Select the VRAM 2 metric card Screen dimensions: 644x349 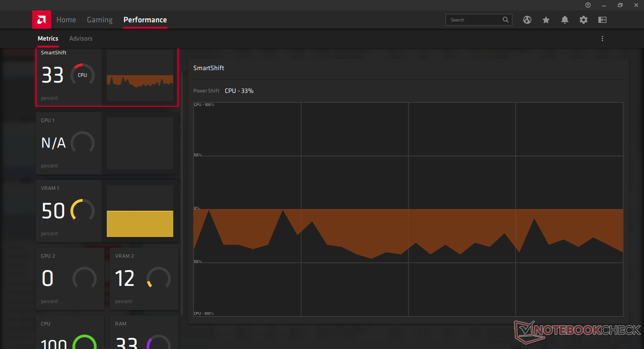coord(144,279)
